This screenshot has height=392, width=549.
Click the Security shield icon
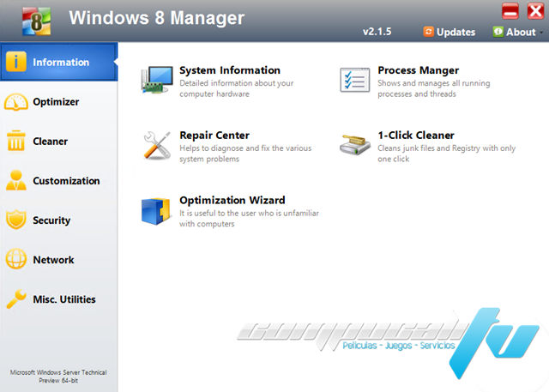(15, 220)
